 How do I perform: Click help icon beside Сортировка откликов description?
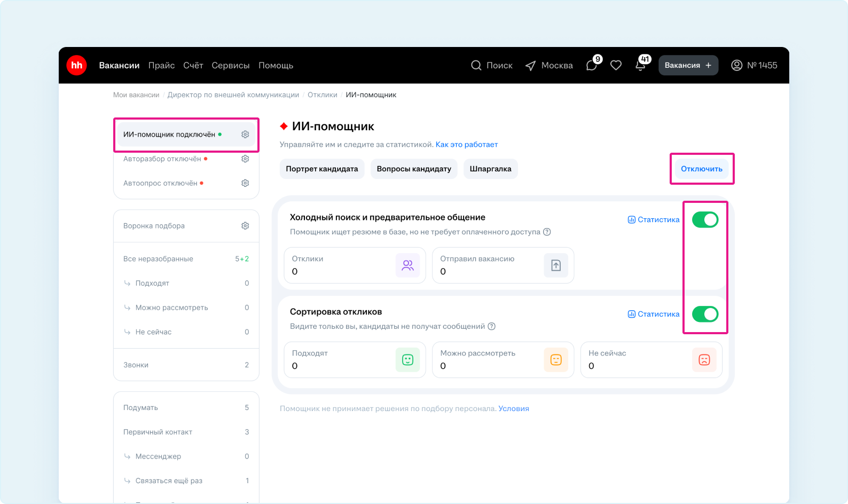[491, 326]
